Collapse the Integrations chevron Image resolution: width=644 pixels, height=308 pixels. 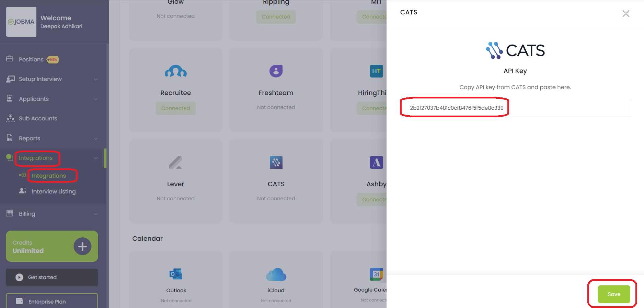(x=96, y=158)
